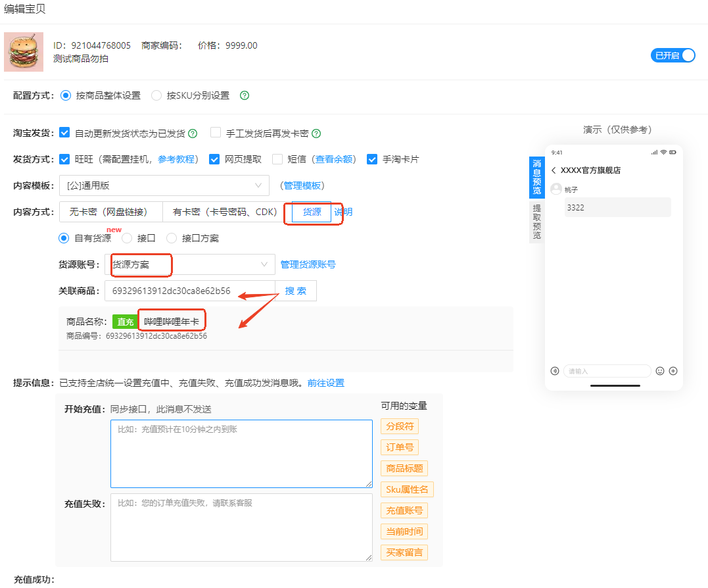Viewport: 708px width, 588px height.
Task: Insert 分段符 variable
Action: point(400,426)
